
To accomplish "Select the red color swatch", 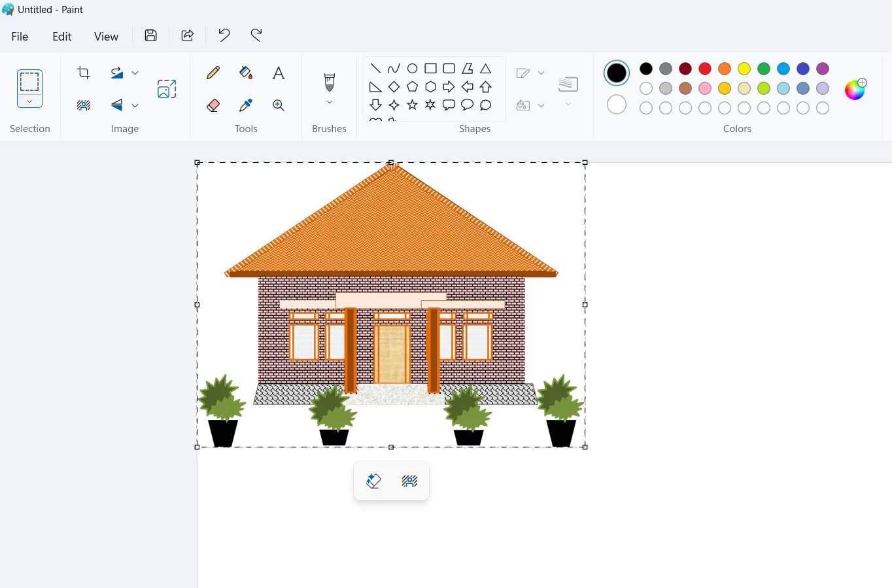I will 705,69.
